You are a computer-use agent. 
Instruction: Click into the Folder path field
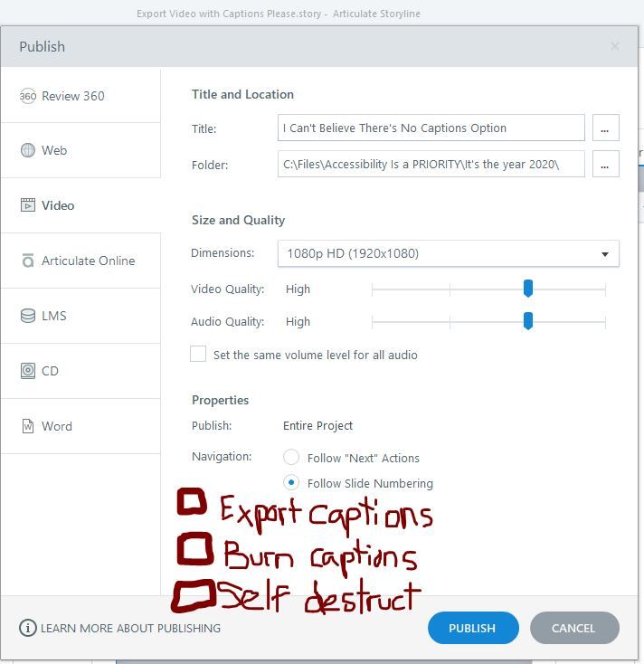[x=431, y=164]
